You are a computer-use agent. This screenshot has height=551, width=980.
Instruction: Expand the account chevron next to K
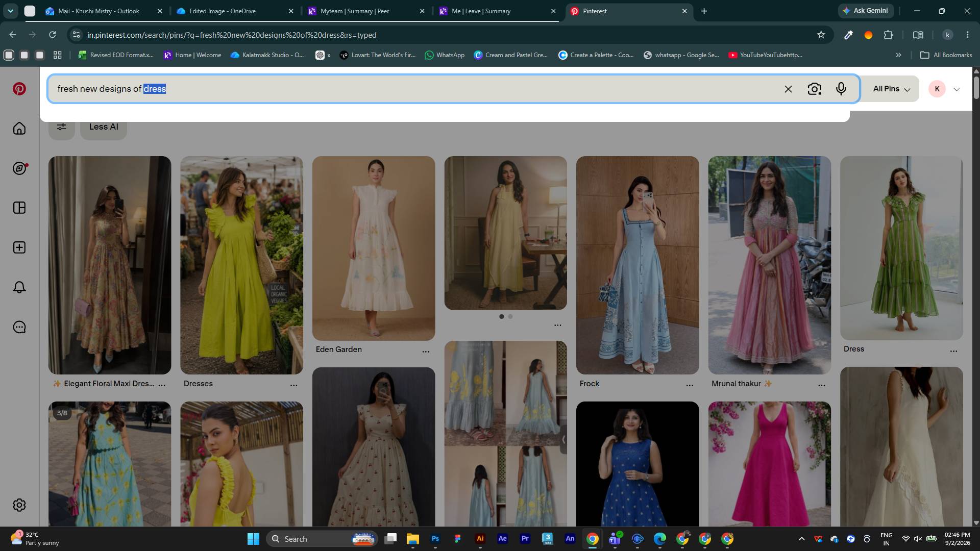957,89
